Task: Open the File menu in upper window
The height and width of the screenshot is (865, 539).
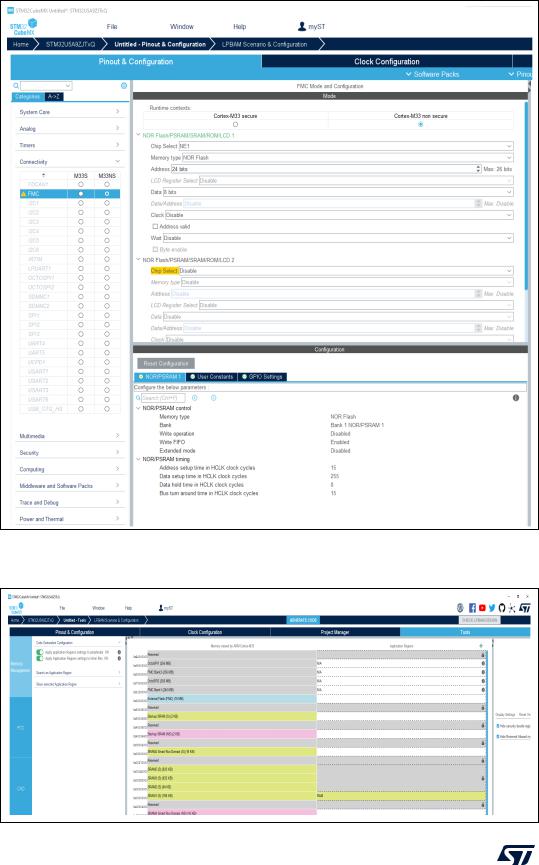Action: point(112,26)
